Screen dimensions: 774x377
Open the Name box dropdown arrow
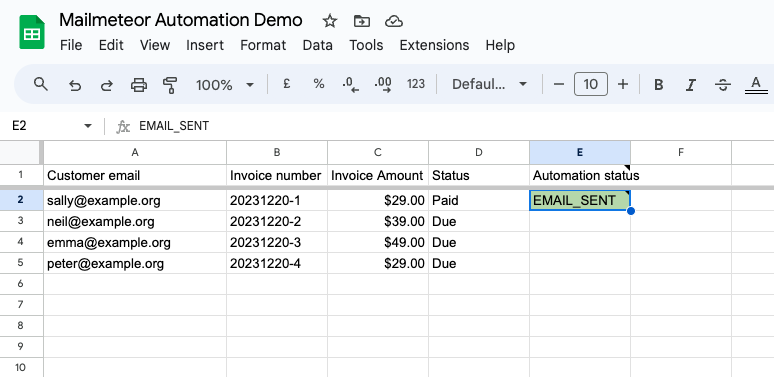click(x=88, y=126)
